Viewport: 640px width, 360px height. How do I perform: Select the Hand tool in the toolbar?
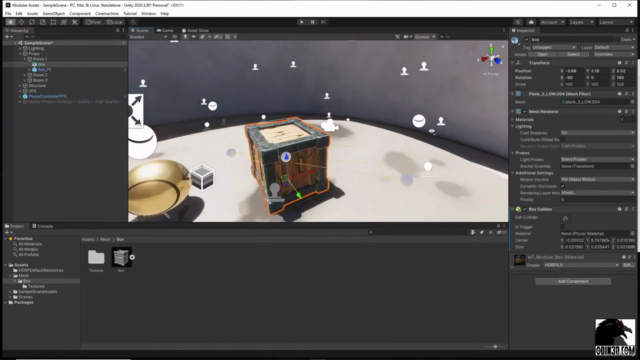[x=11, y=22]
